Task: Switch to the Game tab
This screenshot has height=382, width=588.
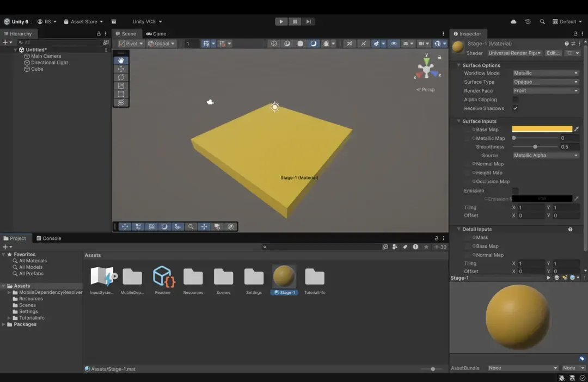Action: 156,34
